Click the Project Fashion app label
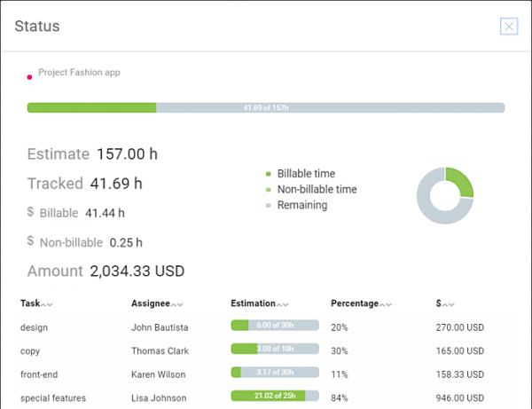Image resolution: width=532 pixels, height=409 pixels. pos(79,73)
